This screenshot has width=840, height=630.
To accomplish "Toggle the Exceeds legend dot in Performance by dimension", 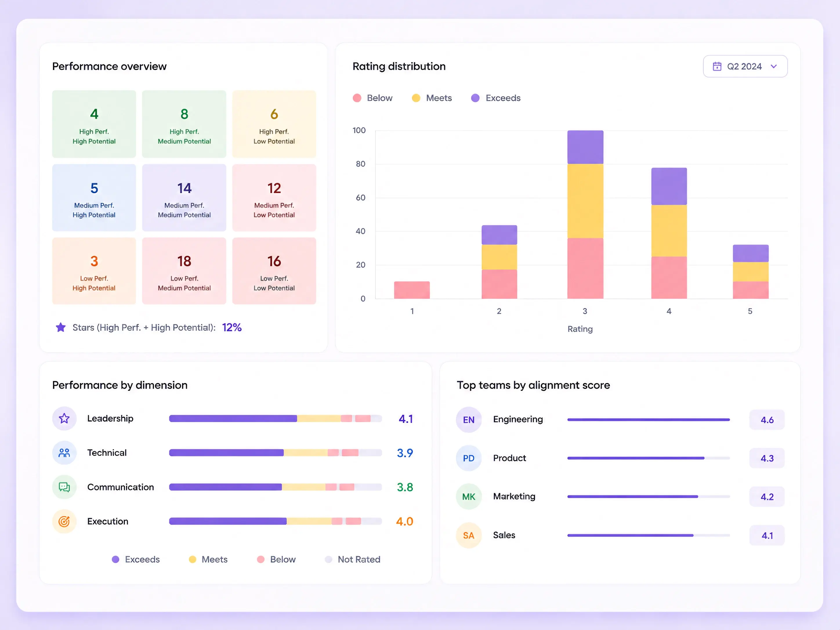I will pos(115,559).
